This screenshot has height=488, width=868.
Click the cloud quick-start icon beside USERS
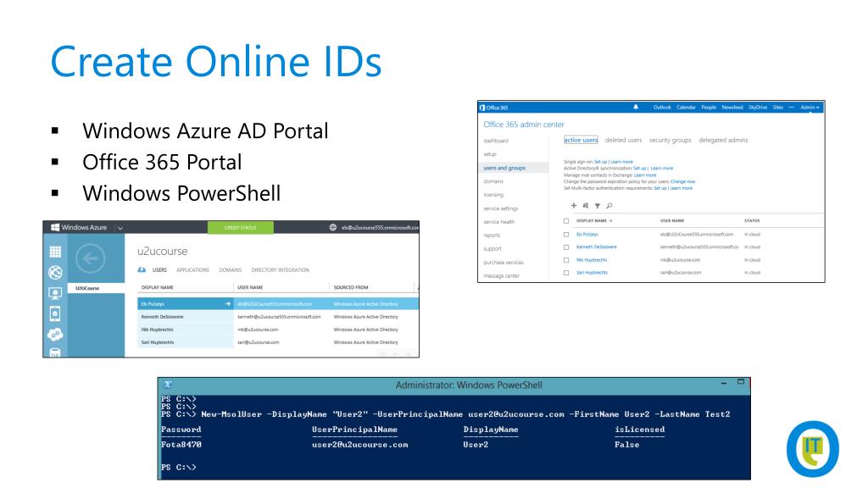click(142, 270)
